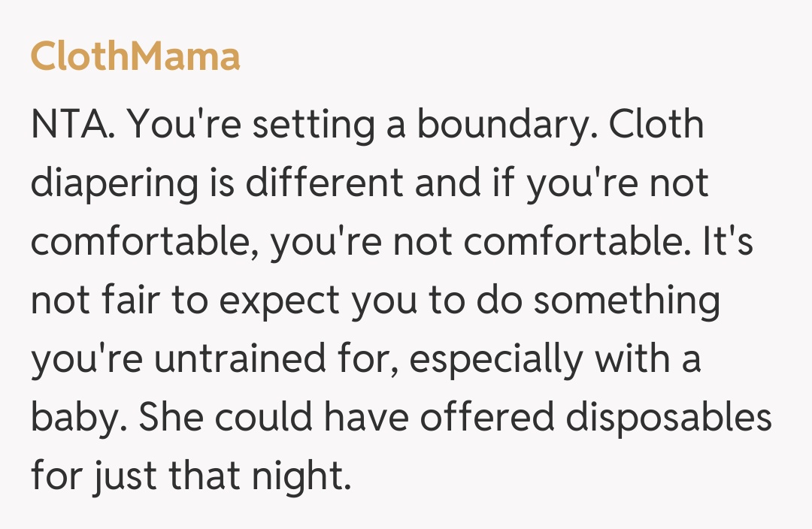Click the word "baby" in the comment
812x529 pixels.
pyautogui.click(x=72, y=418)
